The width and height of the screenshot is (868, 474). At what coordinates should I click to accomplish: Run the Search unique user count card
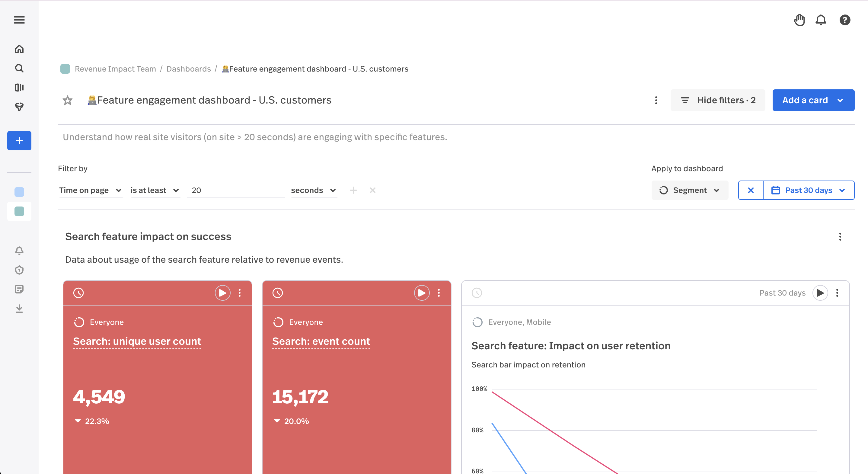[222, 293]
